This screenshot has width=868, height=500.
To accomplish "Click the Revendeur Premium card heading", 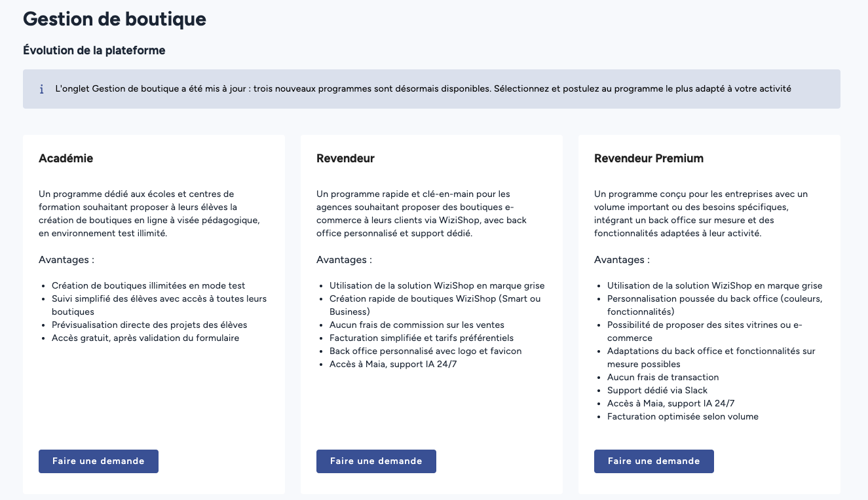I will pyautogui.click(x=649, y=158).
